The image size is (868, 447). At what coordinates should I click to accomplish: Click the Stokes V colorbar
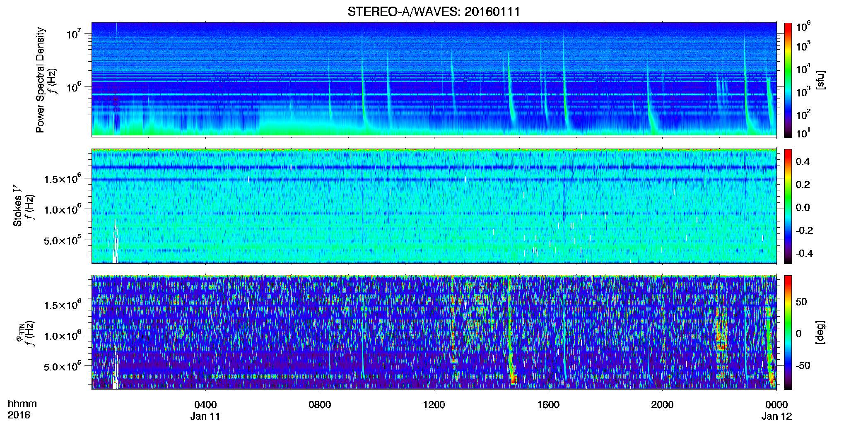[x=788, y=206]
